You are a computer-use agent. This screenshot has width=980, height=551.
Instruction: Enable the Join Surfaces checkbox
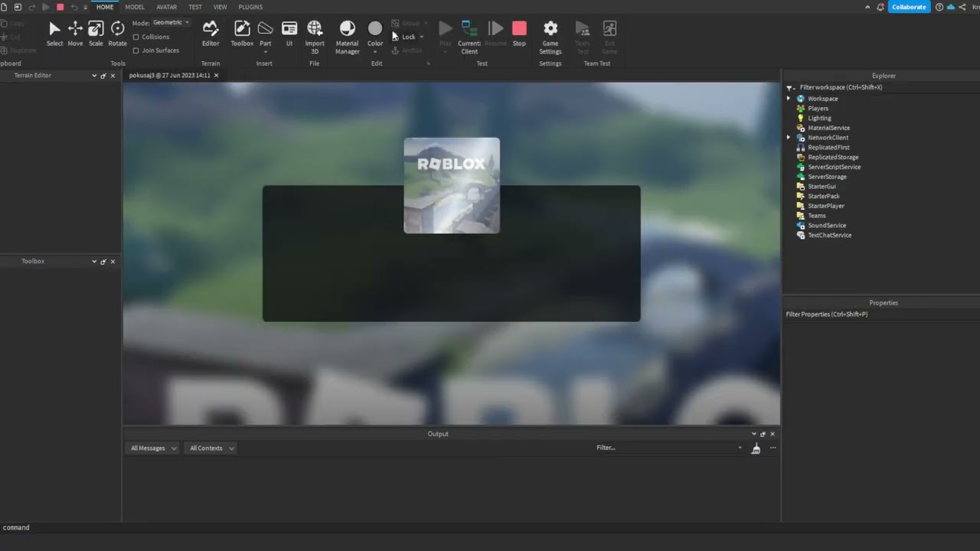(x=136, y=51)
